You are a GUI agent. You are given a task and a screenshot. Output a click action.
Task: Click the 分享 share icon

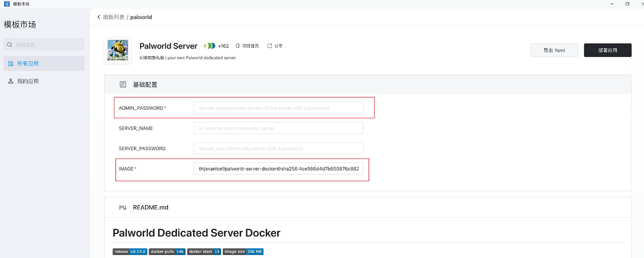click(x=270, y=46)
